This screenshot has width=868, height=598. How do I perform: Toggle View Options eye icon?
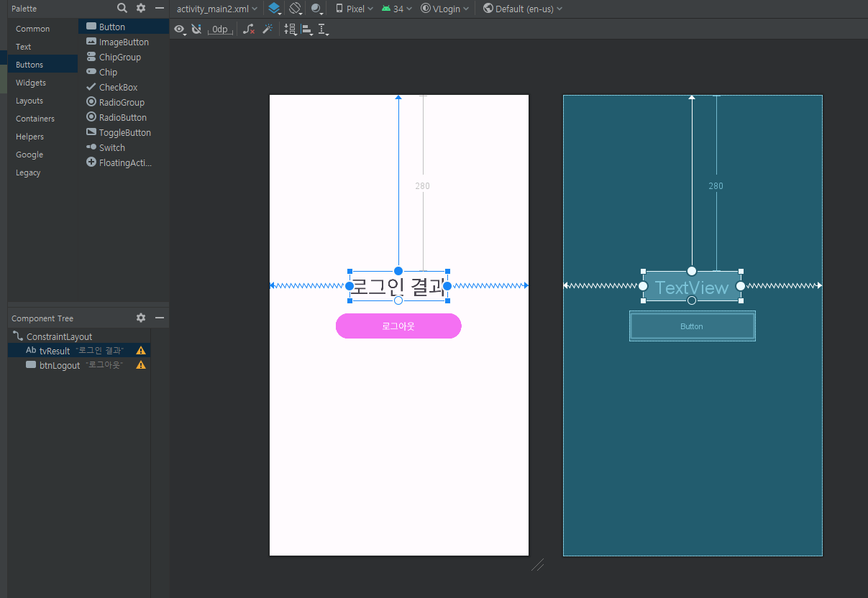pos(180,29)
